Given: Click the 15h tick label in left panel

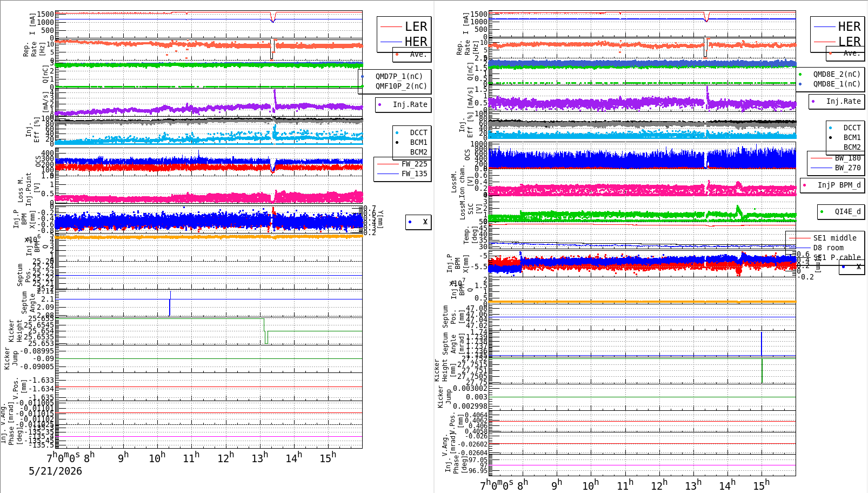Looking at the screenshot, I should point(328,458).
